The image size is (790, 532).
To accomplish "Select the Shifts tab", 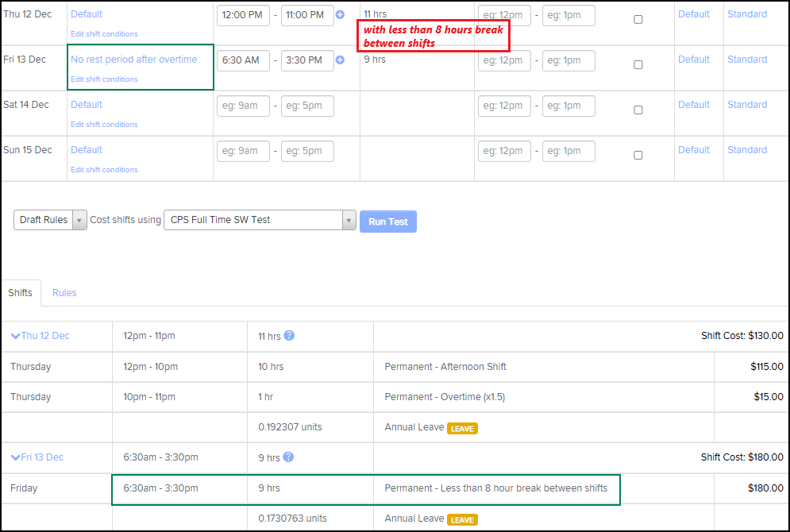I will [21, 293].
